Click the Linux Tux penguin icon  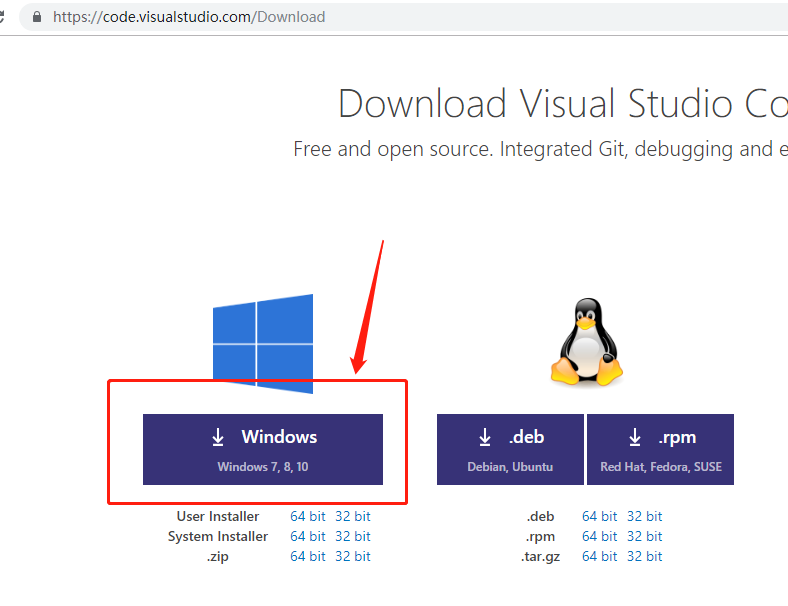click(586, 342)
